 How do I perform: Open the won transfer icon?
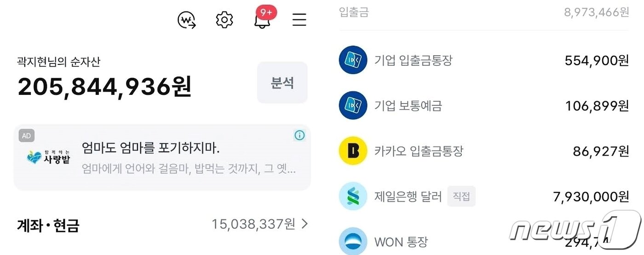click(187, 20)
